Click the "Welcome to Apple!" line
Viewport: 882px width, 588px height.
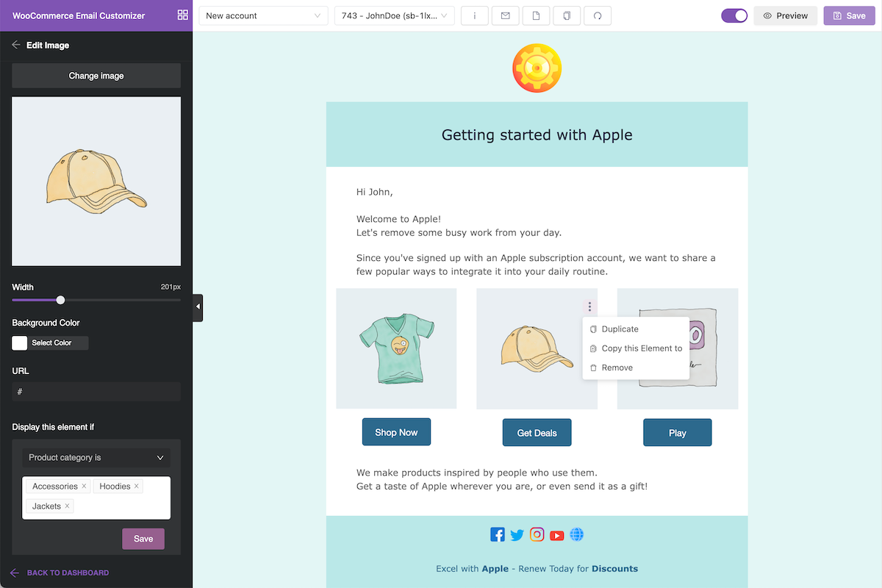click(x=399, y=219)
